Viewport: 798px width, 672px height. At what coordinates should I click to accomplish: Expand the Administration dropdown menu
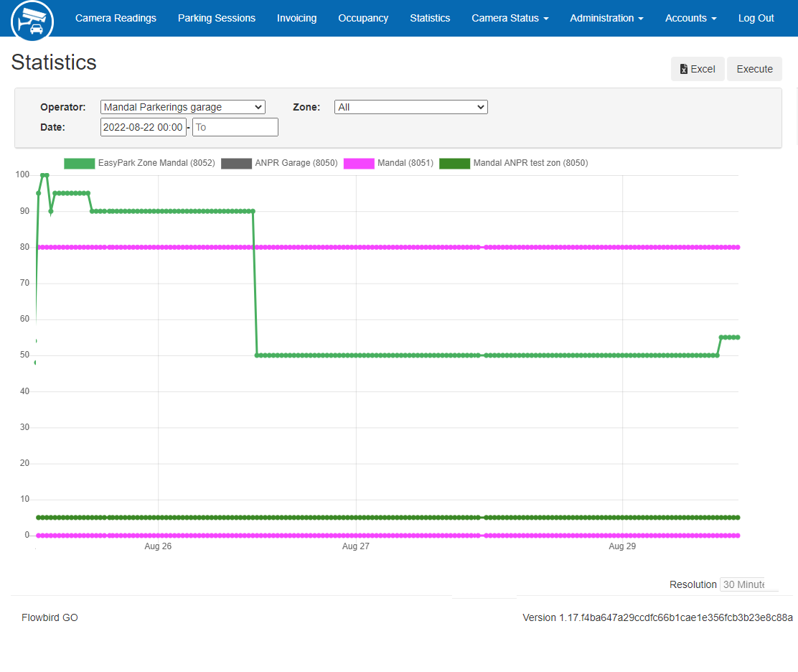(606, 19)
